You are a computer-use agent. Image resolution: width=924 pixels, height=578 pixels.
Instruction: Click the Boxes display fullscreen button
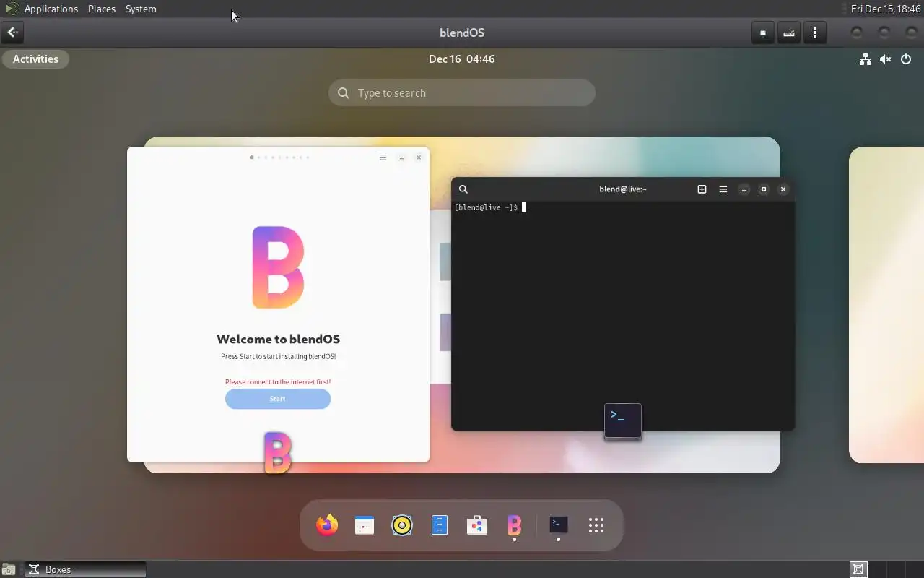pyautogui.click(x=763, y=33)
